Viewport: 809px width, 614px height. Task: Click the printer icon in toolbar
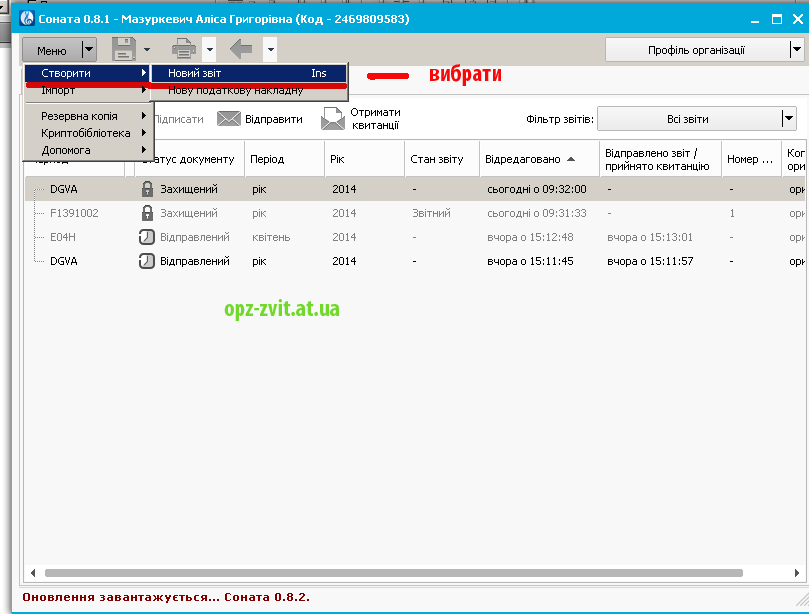click(184, 50)
